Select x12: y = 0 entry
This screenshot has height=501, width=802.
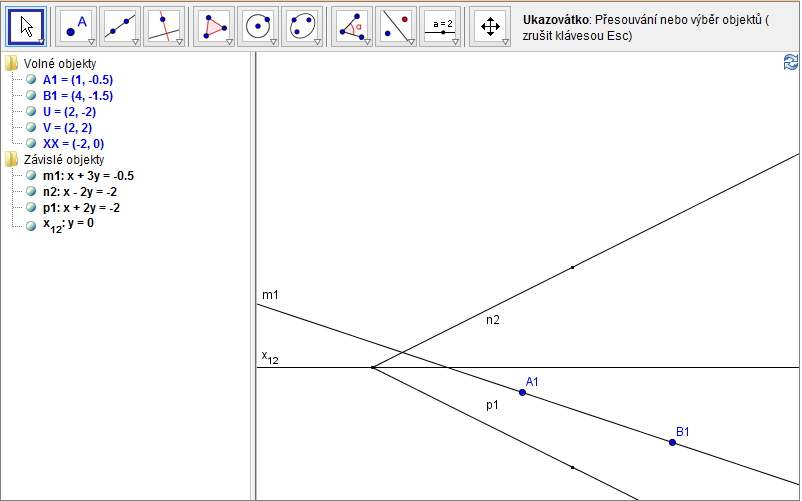tap(68, 225)
